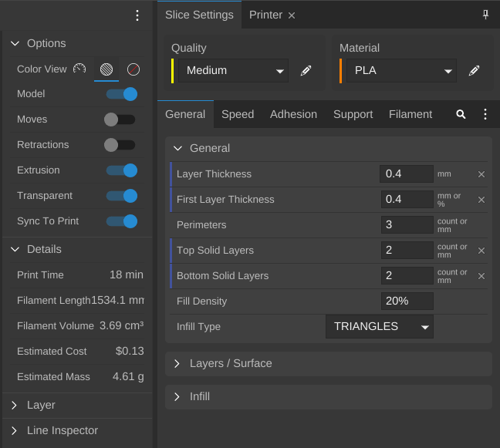Collapse the Details section
Image resolution: width=500 pixels, height=448 pixels.
pyautogui.click(x=15, y=249)
